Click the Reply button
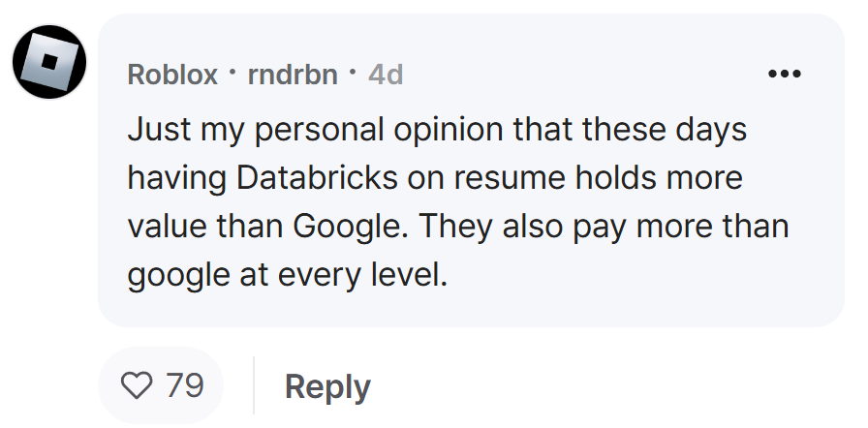 [x=327, y=386]
